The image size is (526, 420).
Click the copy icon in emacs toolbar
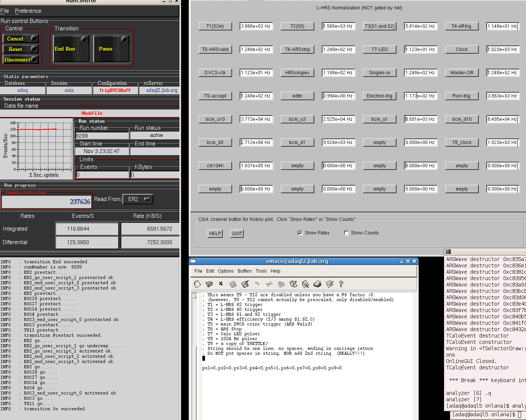[281, 284]
